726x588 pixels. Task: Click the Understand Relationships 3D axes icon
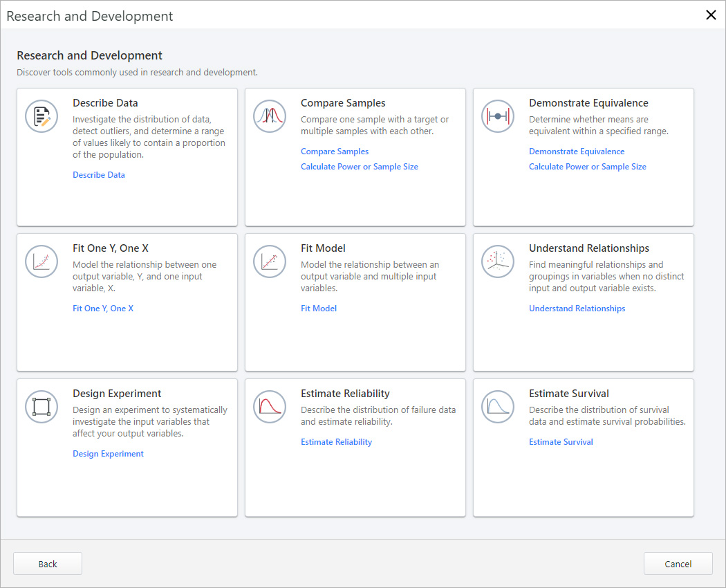tap(498, 261)
